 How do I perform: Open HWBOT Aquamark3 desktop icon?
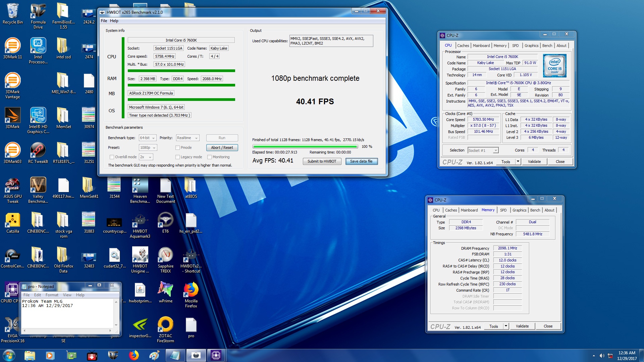[140, 225]
